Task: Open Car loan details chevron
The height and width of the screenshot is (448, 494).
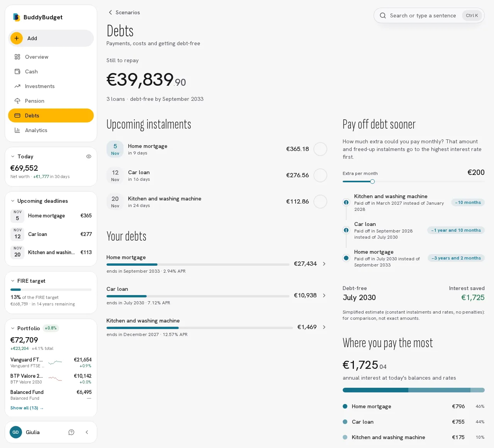Action: [x=324, y=295]
